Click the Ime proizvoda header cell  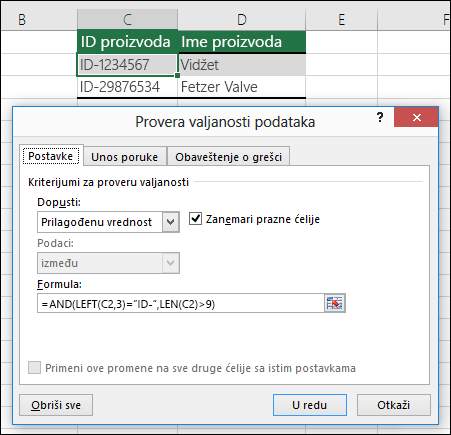[242, 42]
